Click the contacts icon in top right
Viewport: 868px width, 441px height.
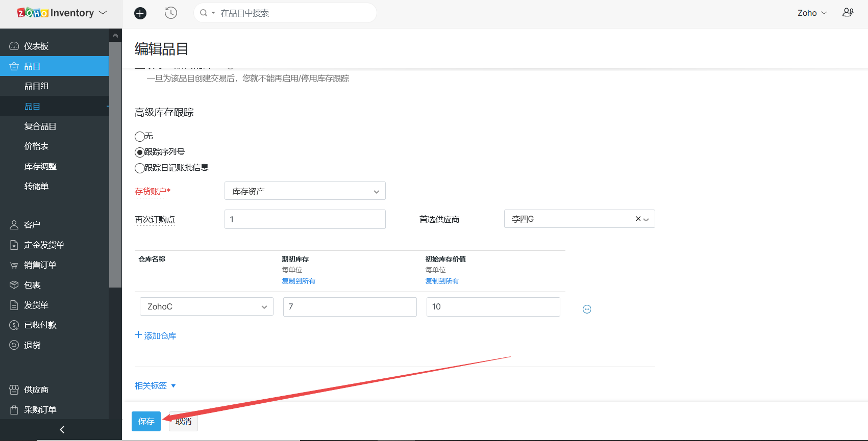pos(848,13)
